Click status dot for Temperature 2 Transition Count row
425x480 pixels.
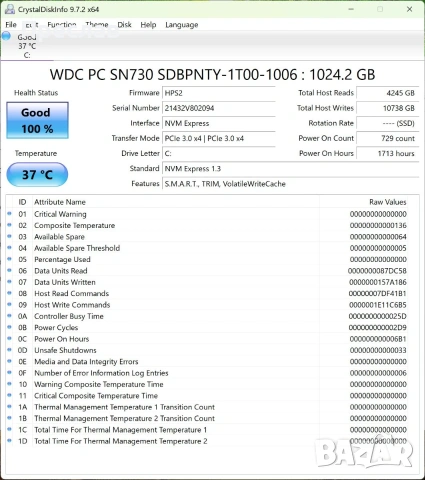tap(9, 418)
